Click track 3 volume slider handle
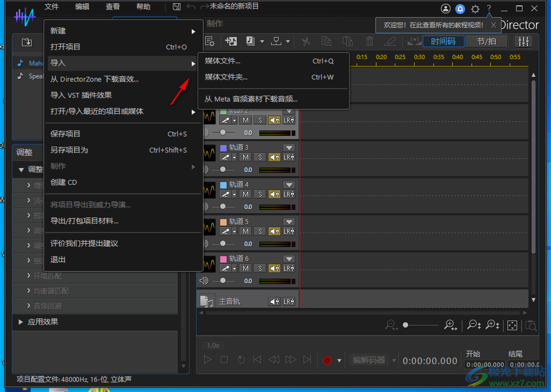 [223, 169]
